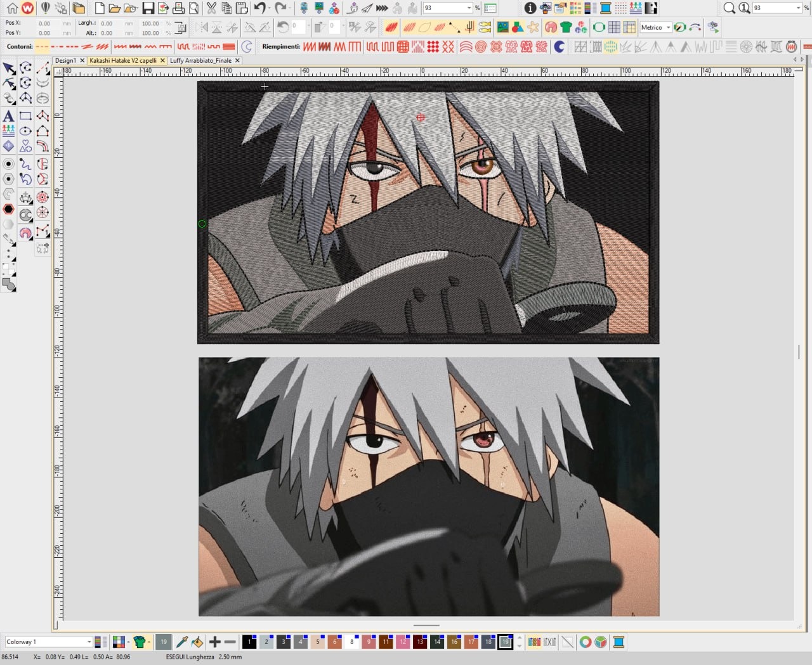The image size is (812, 665).
Task: Open the zoom factor dropdown at top right
Action: click(x=798, y=8)
